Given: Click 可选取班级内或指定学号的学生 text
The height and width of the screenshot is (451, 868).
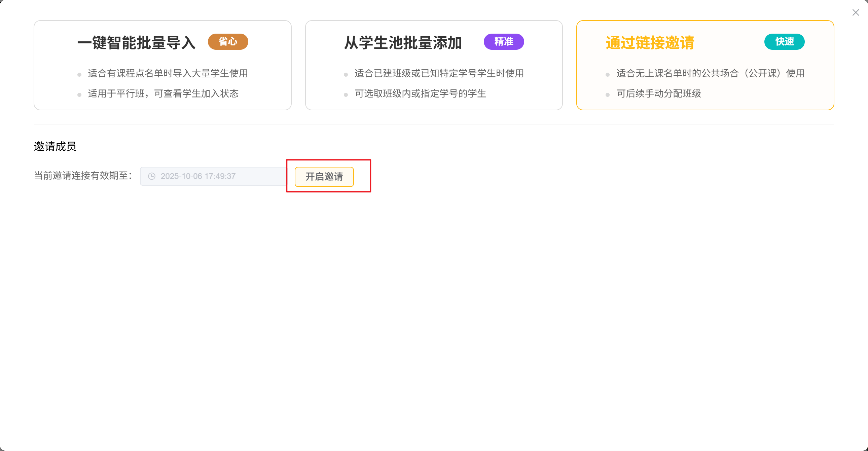Looking at the screenshot, I should (x=420, y=93).
